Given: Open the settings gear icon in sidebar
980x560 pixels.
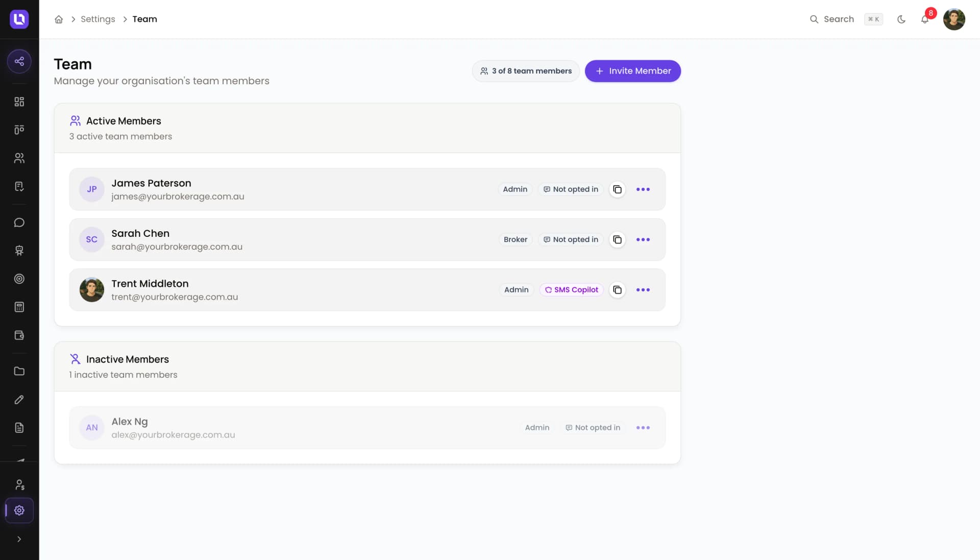Looking at the screenshot, I should (x=19, y=510).
